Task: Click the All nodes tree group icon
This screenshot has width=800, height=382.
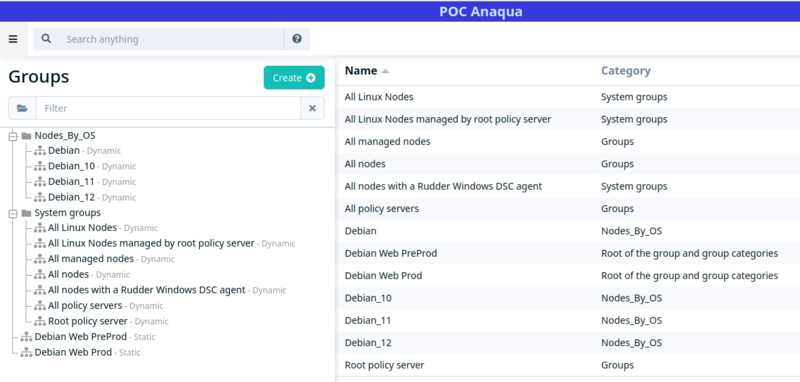Action: (40, 275)
